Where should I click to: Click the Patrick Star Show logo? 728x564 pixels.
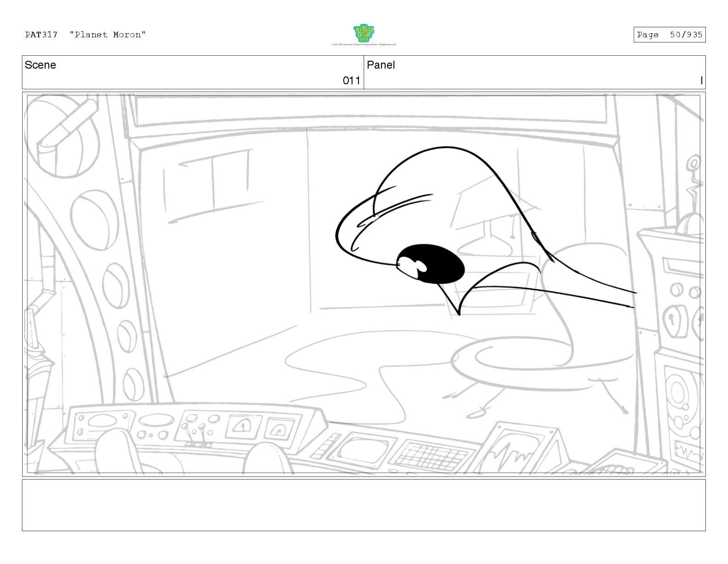364,34
